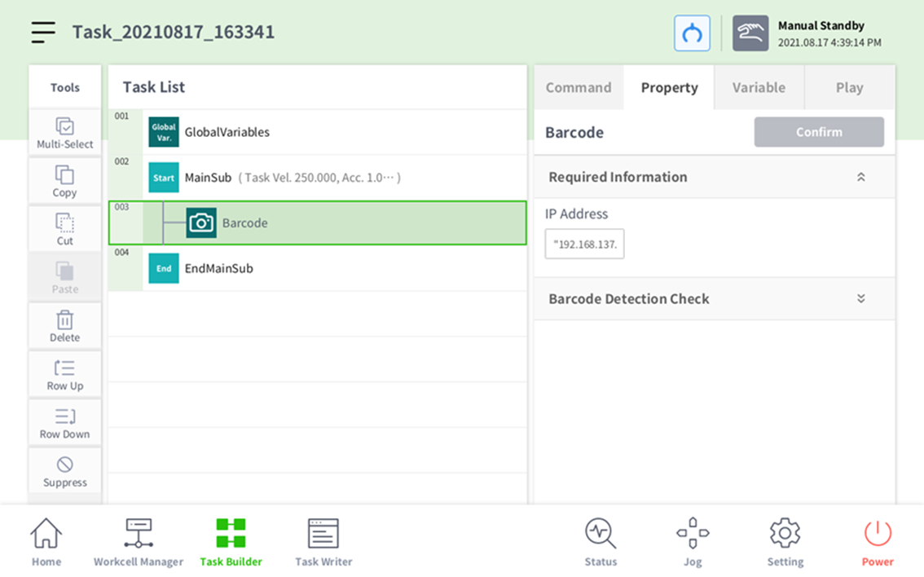Click the Power button

878,543
